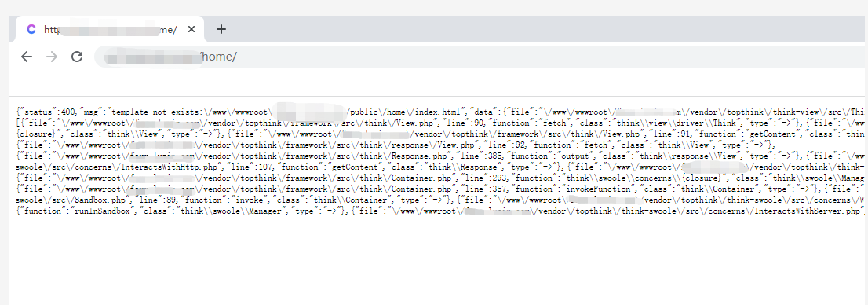Screen dimensions: 868x305
Task: Click the "/home/" text in the address bar
Action: click(219, 57)
